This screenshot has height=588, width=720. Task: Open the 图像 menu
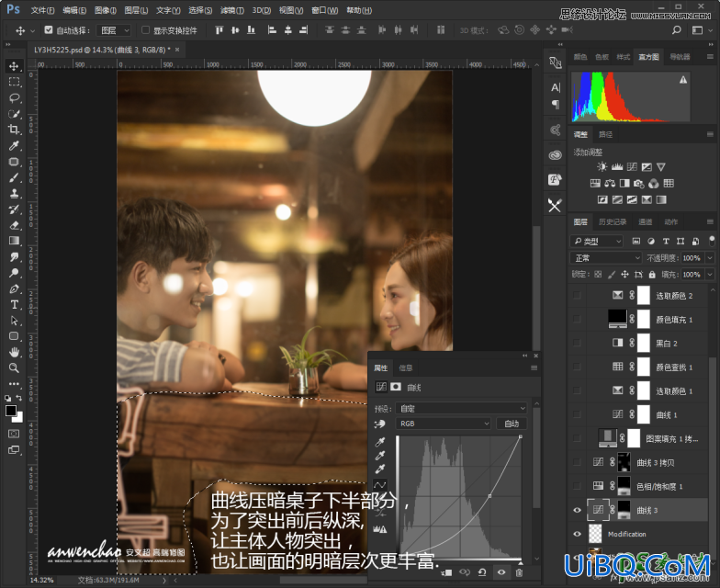pyautogui.click(x=105, y=10)
